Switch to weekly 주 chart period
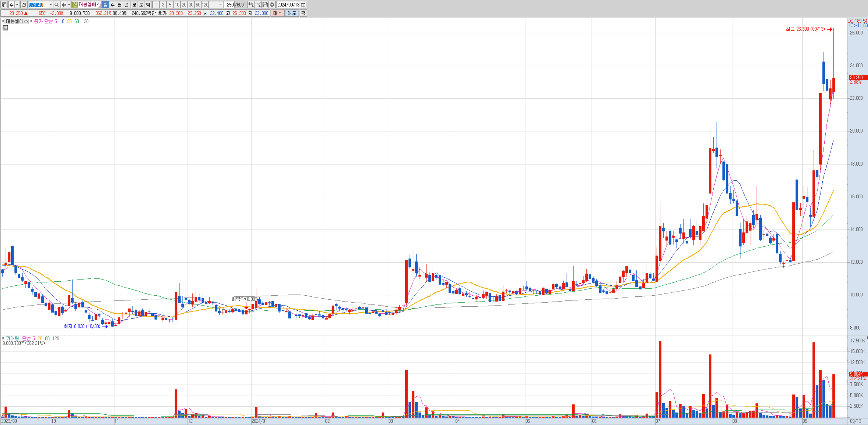This screenshot has width=868, height=425. pos(112,5)
